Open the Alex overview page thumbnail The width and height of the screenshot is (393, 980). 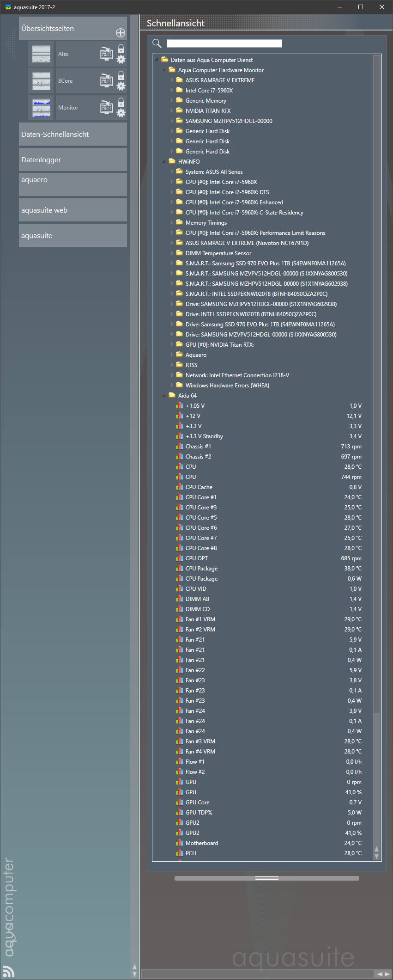42,54
